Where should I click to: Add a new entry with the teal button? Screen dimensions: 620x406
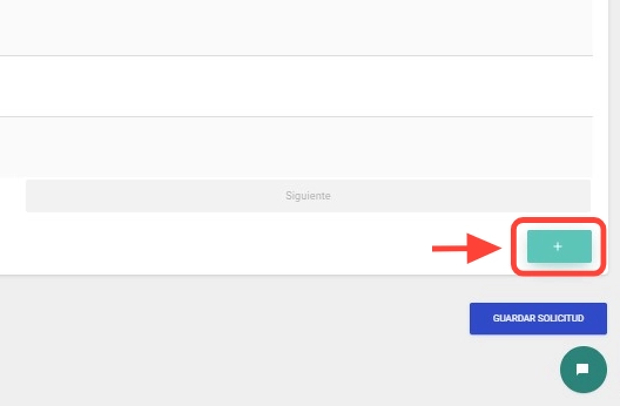coord(558,246)
